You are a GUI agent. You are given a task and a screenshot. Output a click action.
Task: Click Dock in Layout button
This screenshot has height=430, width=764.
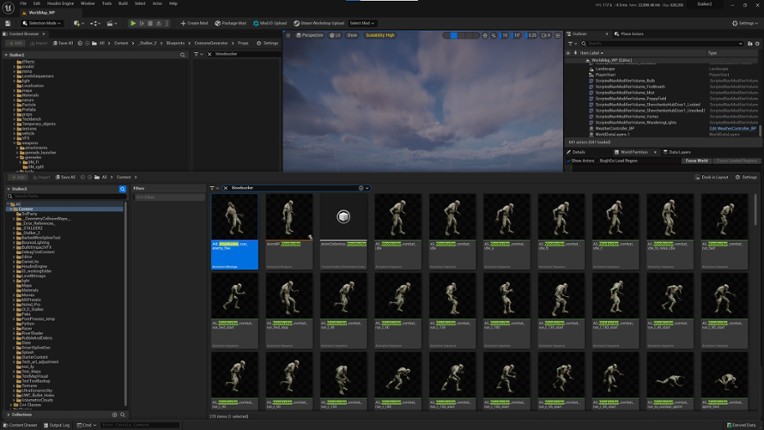pyautogui.click(x=714, y=177)
